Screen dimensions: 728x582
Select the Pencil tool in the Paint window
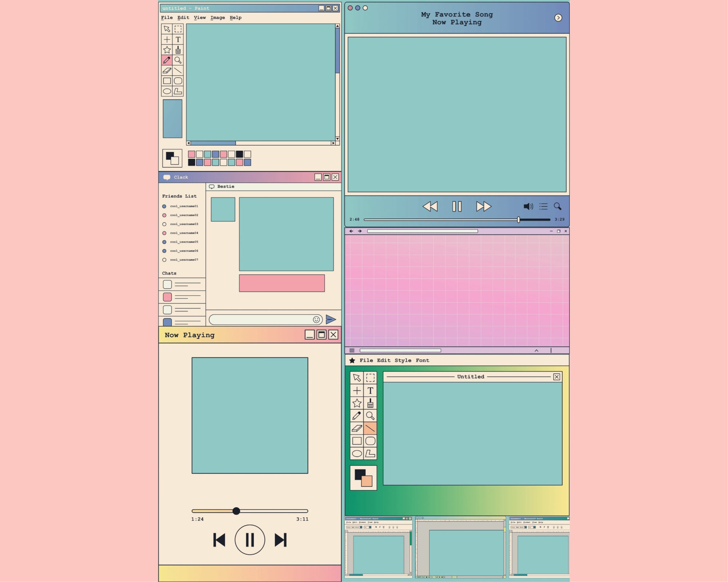tap(167, 60)
